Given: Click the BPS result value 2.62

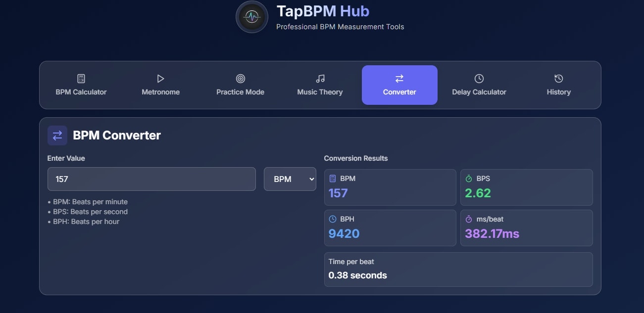Looking at the screenshot, I should (x=478, y=193).
